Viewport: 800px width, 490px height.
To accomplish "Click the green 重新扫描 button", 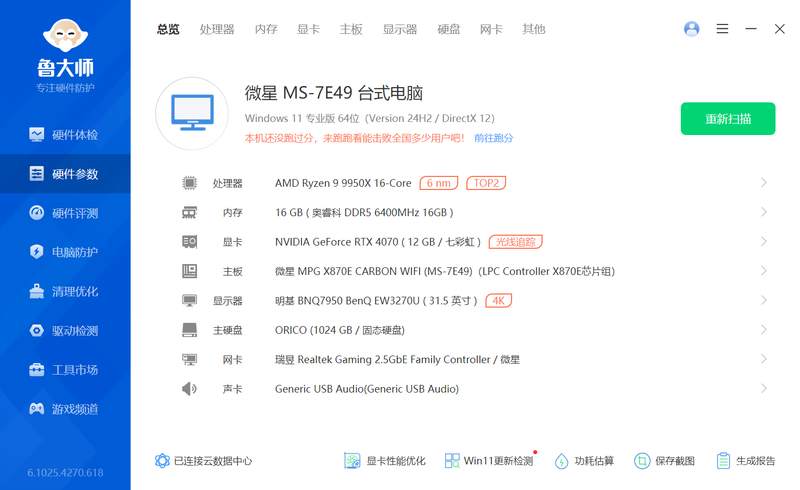I will point(728,119).
